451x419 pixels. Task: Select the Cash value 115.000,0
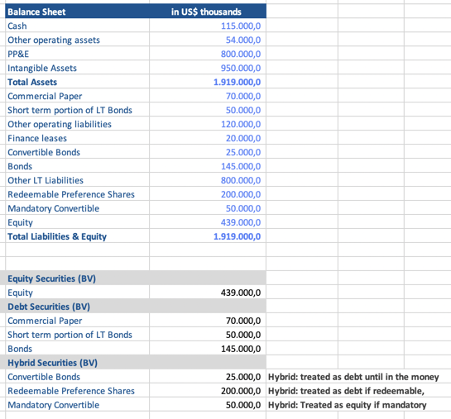pos(241,26)
